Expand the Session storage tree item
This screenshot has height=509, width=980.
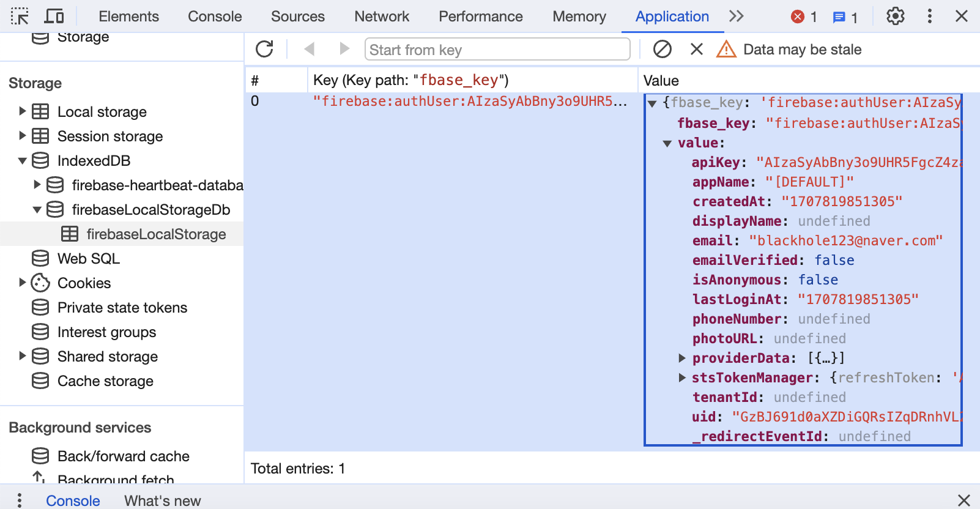click(x=22, y=136)
